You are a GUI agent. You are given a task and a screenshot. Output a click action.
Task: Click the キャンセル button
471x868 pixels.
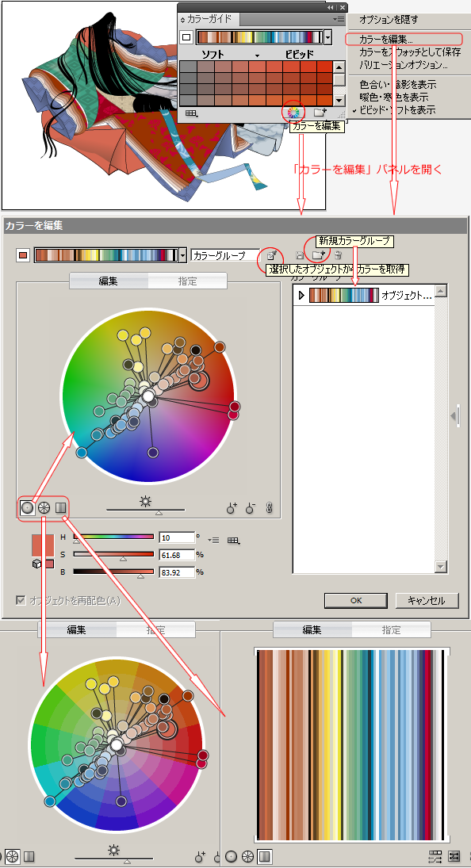(x=427, y=600)
